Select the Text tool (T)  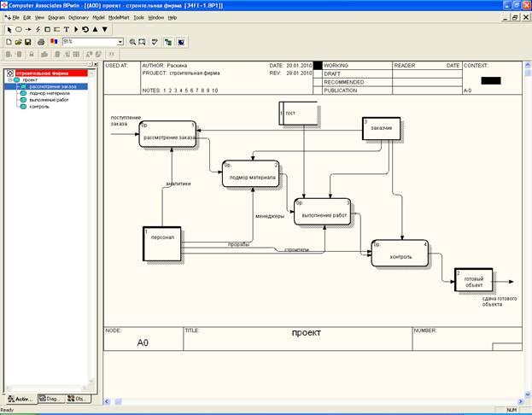point(67,29)
